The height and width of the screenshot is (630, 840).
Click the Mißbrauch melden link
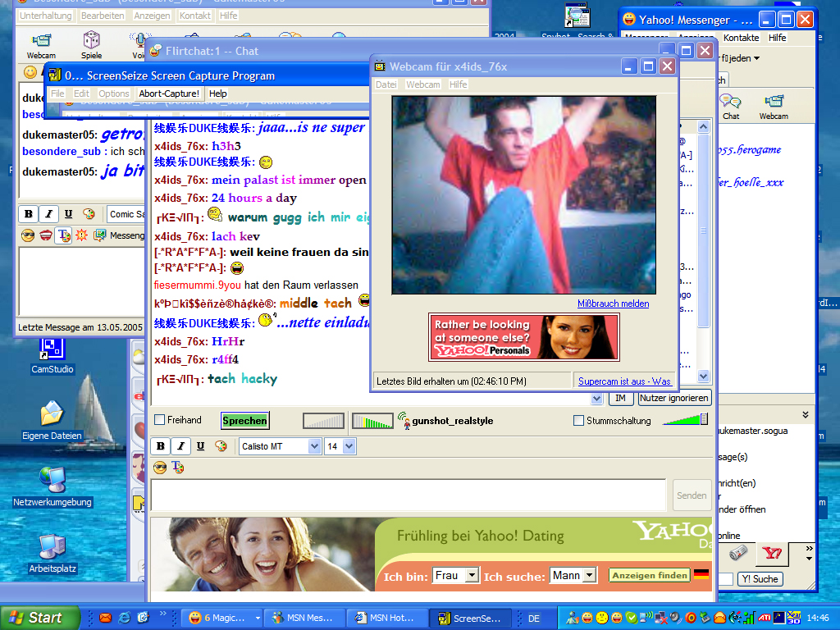(614, 304)
